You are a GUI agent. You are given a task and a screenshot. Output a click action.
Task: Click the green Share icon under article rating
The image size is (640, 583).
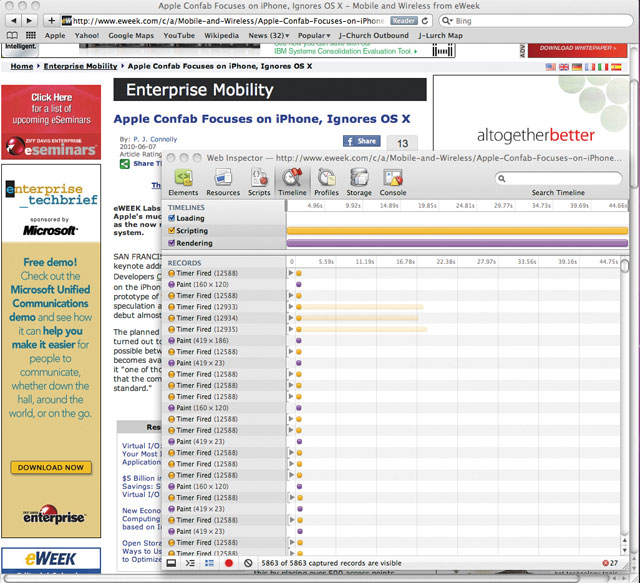[124, 164]
